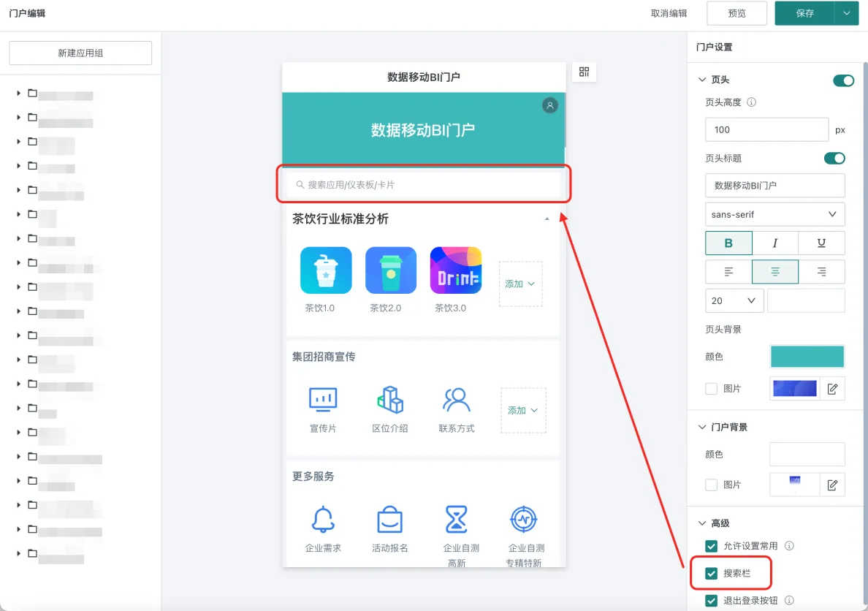Open the sans-serif font dropdown
This screenshot has height=611, width=868.
pyautogui.click(x=774, y=215)
